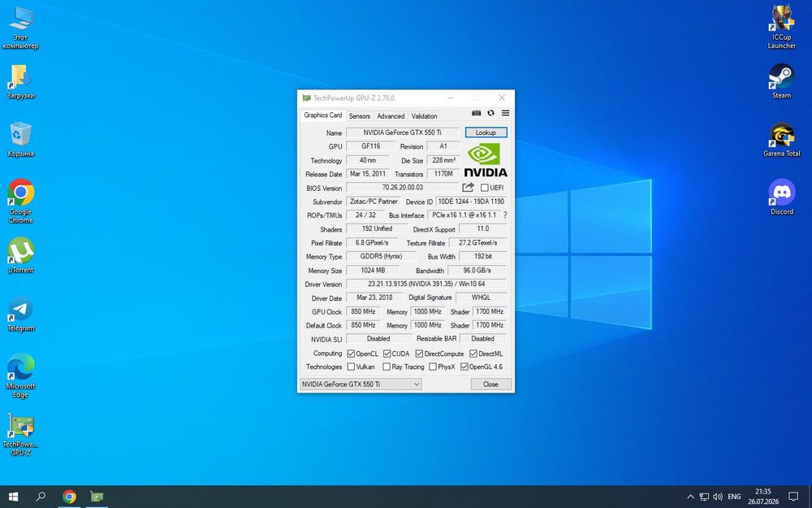Viewport: 812px width, 508px height.
Task: Expand GPU selection dropdown at bottom
Action: point(361,384)
